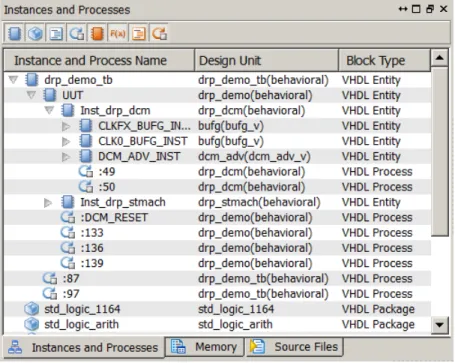Click the float panel double-arrow icon
Image resolution: width=455 pixels, height=363 pixels.
tap(403, 9)
